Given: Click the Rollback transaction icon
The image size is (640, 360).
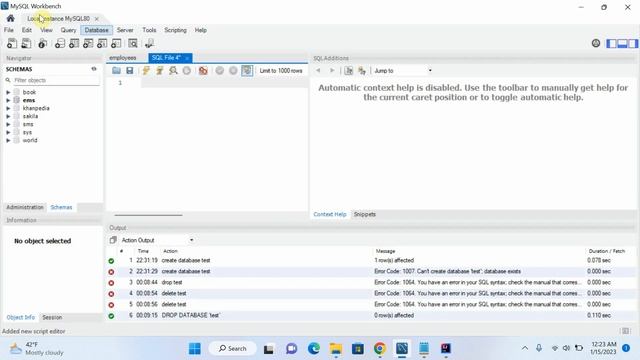Looking at the screenshot, I should pyautogui.click(x=233, y=71).
